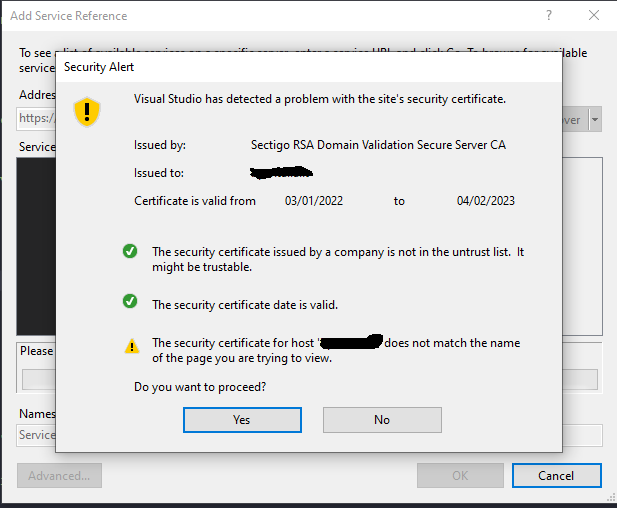Click Yes to proceed with the certificate
619x511 pixels.
click(x=242, y=420)
